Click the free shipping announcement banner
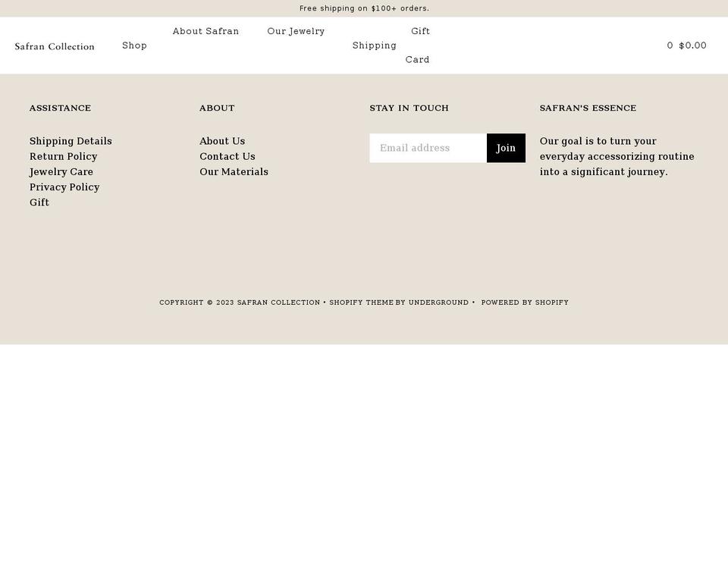The image size is (728, 561). (364, 8)
